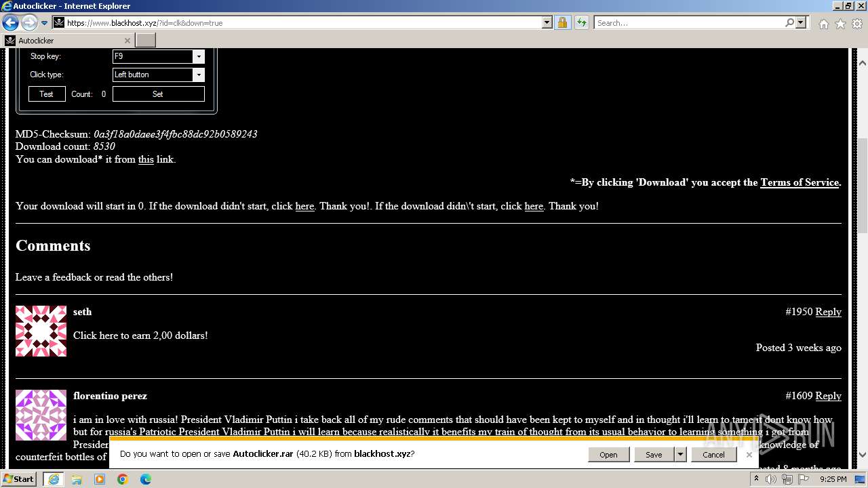The width and height of the screenshot is (868, 488).
Task: Click the search magnifier icon
Action: [789, 23]
